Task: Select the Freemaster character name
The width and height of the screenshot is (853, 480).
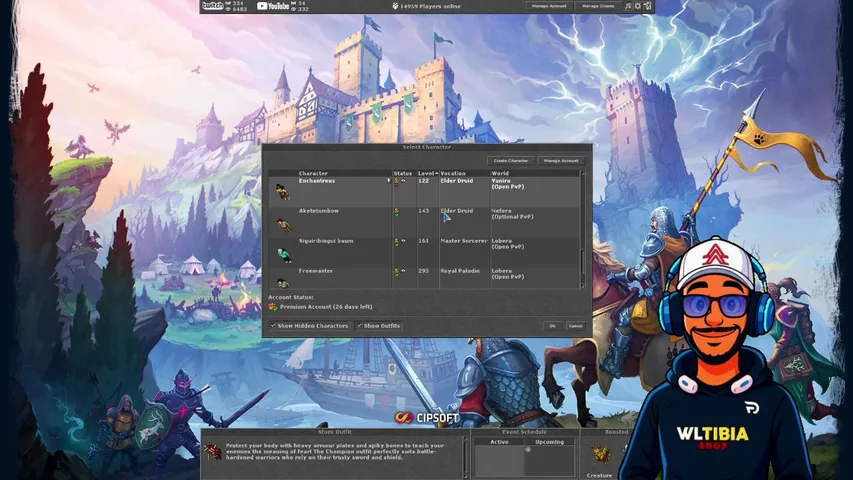Action: [316, 270]
